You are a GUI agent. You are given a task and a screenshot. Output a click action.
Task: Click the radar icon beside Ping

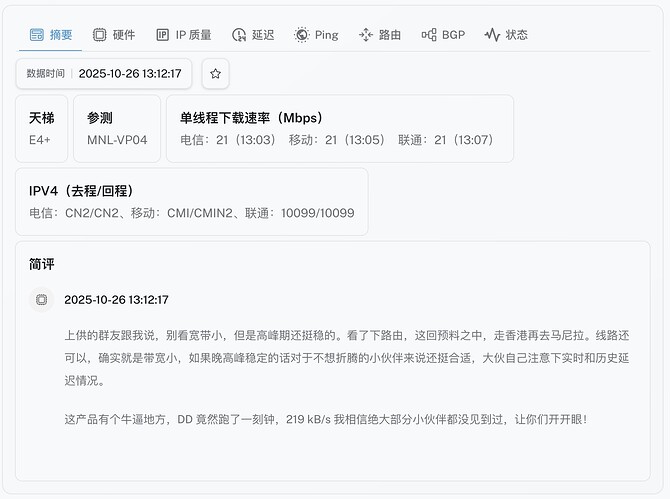coord(301,35)
